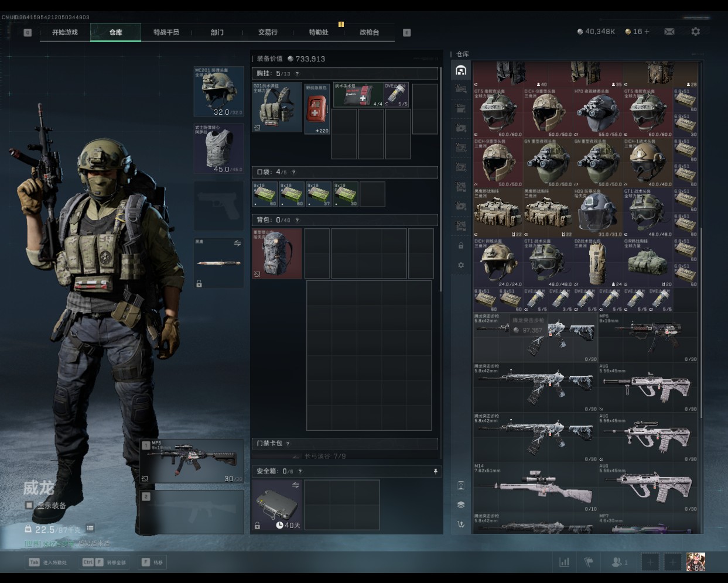
Task: Select the safe box with 40天 timer
Action: coord(277,505)
